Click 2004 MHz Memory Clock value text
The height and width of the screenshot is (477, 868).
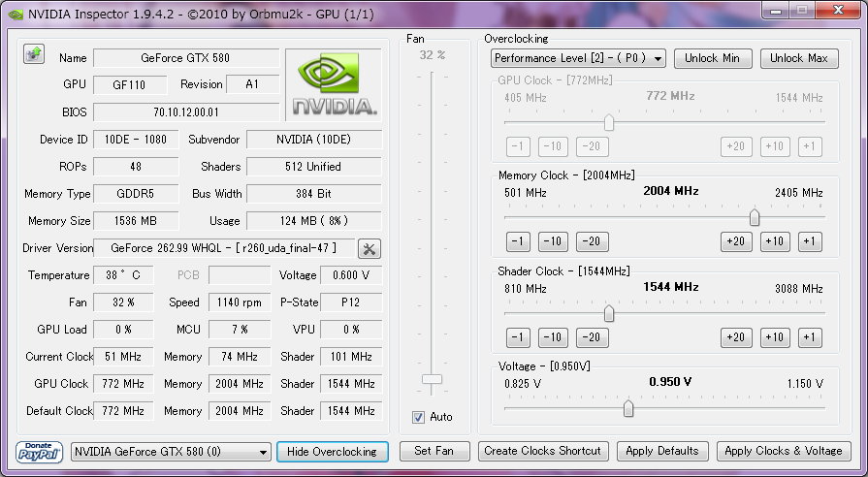pos(671,191)
